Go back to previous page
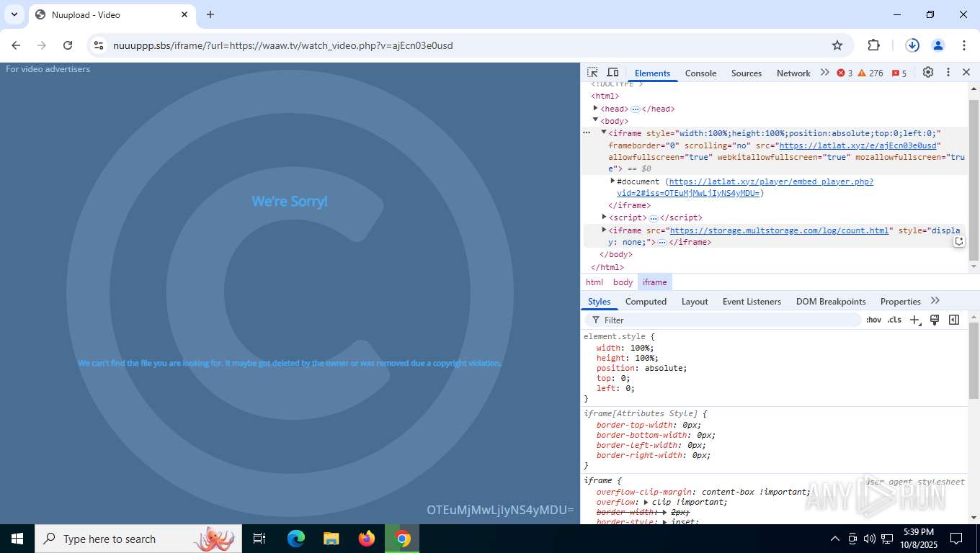 [16, 45]
